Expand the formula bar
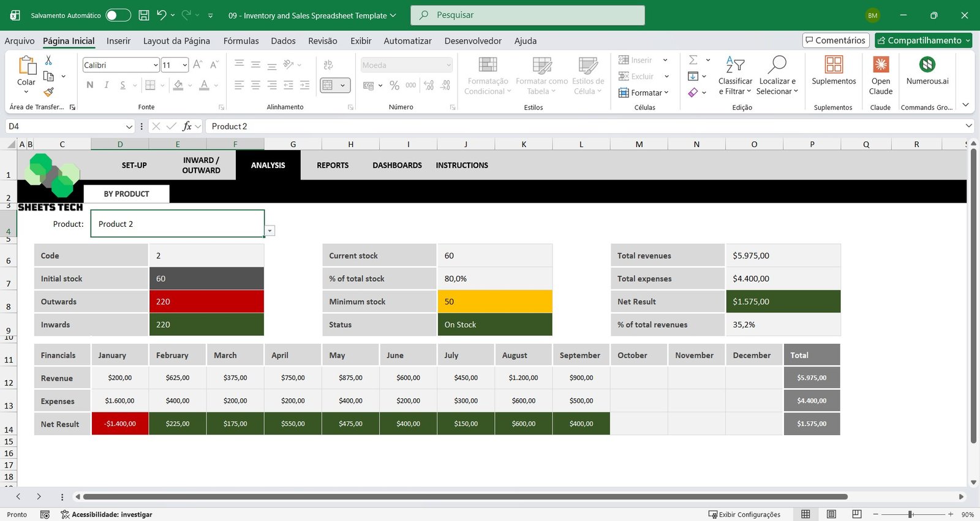This screenshot has height=521, width=980. click(968, 126)
